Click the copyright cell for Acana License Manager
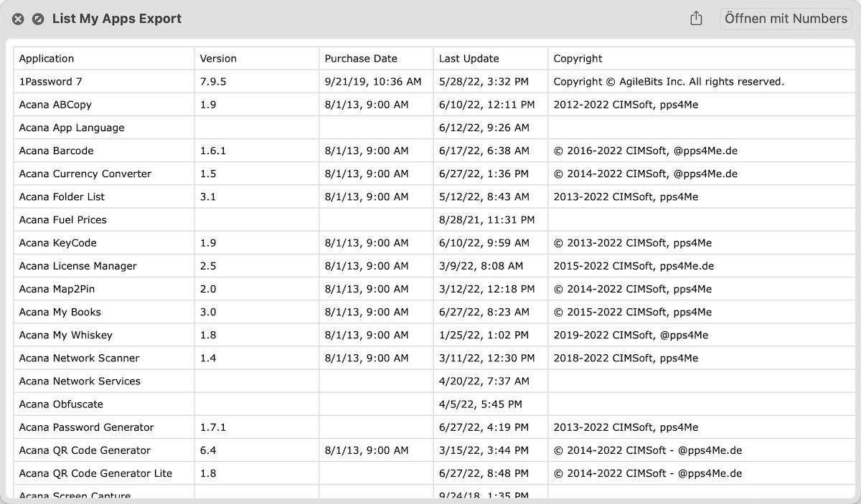 point(701,266)
